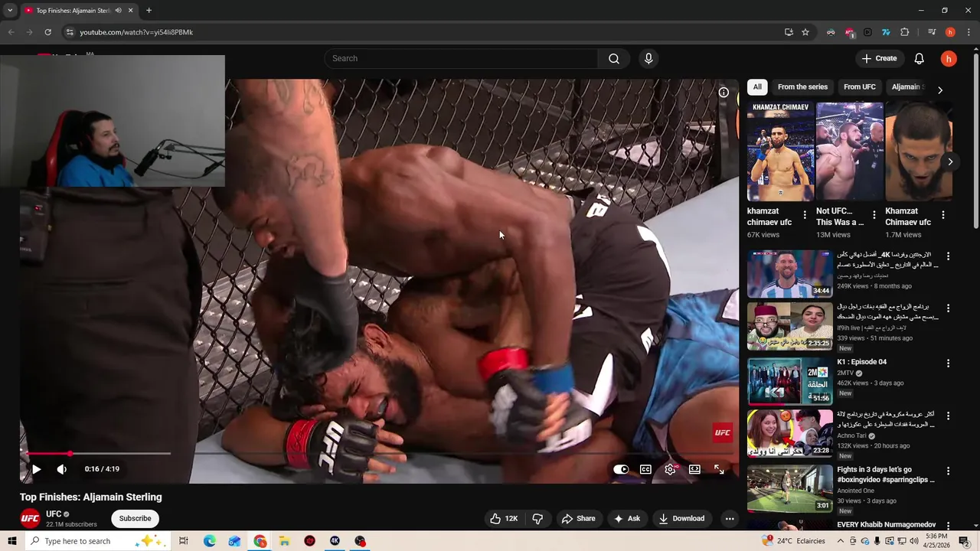Open options for K1 : Episode 04
The width and height of the screenshot is (980, 551).
click(948, 364)
